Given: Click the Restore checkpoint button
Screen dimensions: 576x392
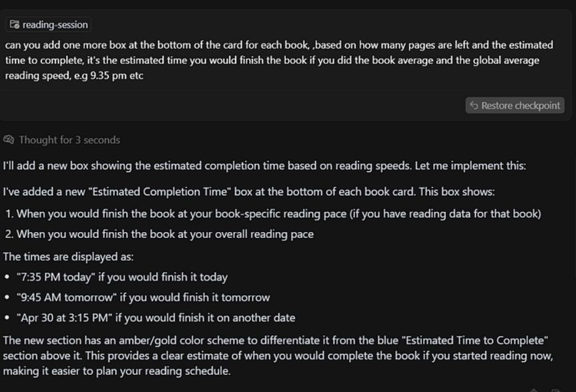Looking at the screenshot, I should coord(515,105).
